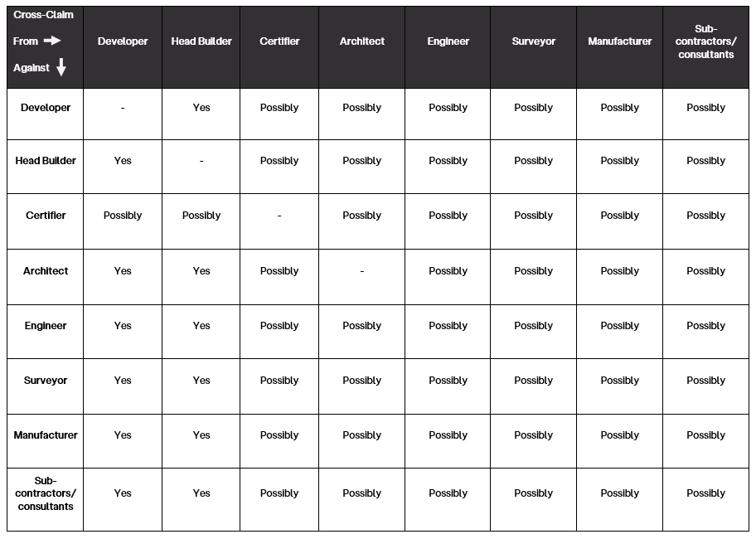Click the Cross-Claim header text
This screenshot has width=756, height=539.
click(43, 15)
